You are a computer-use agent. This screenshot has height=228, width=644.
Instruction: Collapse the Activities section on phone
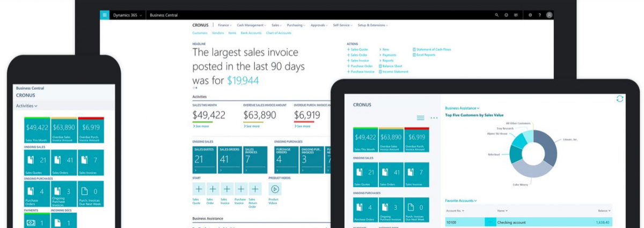tap(27, 106)
